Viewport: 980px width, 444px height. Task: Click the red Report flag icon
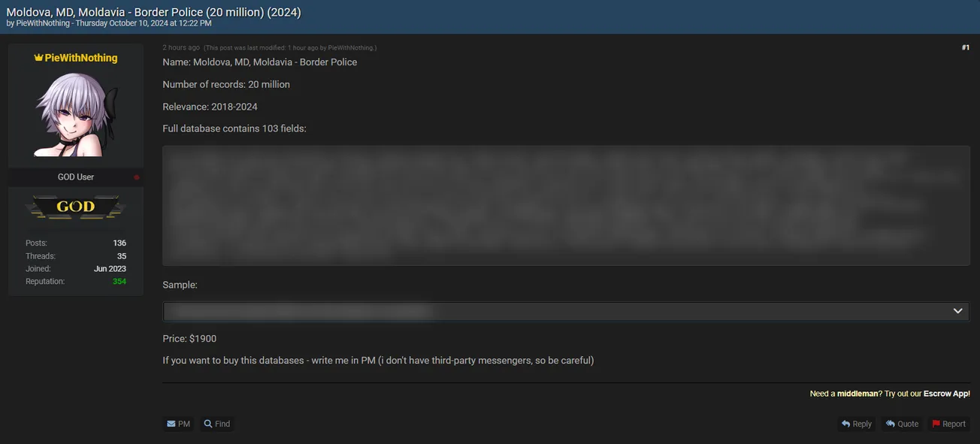(x=936, y=424)
